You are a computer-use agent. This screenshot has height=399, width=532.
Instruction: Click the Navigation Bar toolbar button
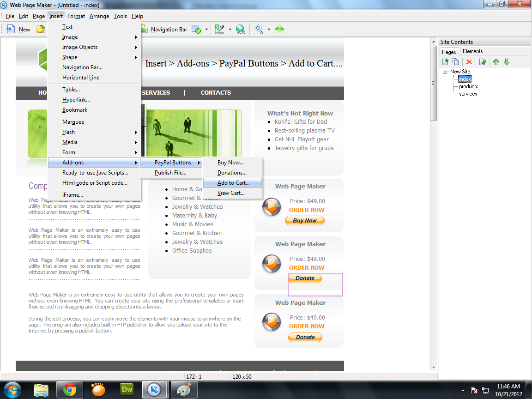pyautogui.click(x=164, y=30)
